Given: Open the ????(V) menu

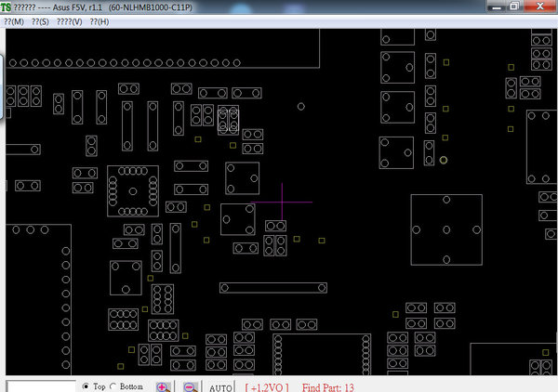Looking at the screenshot, I should [69, 21].
